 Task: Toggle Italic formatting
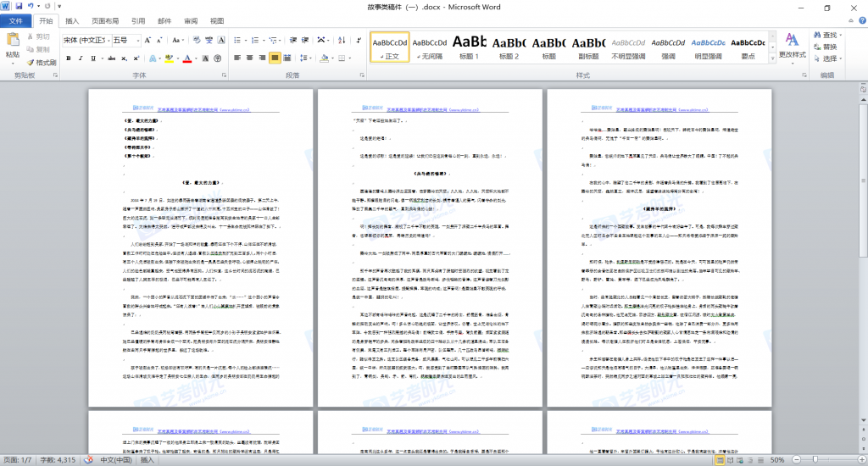(x=81, y=58)
